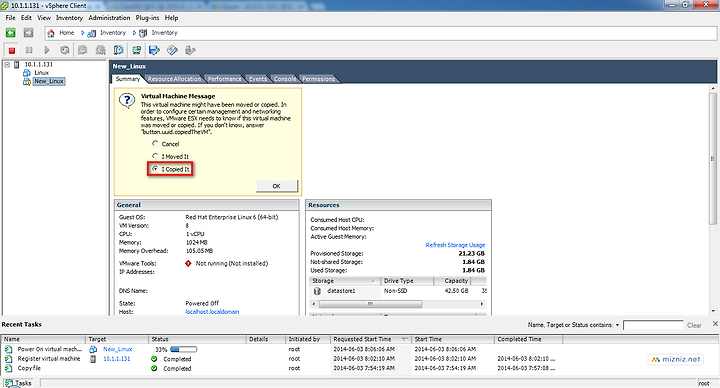Click the red Power Off stop button
This screenshot has width=720, height=388.
(11, 50)
